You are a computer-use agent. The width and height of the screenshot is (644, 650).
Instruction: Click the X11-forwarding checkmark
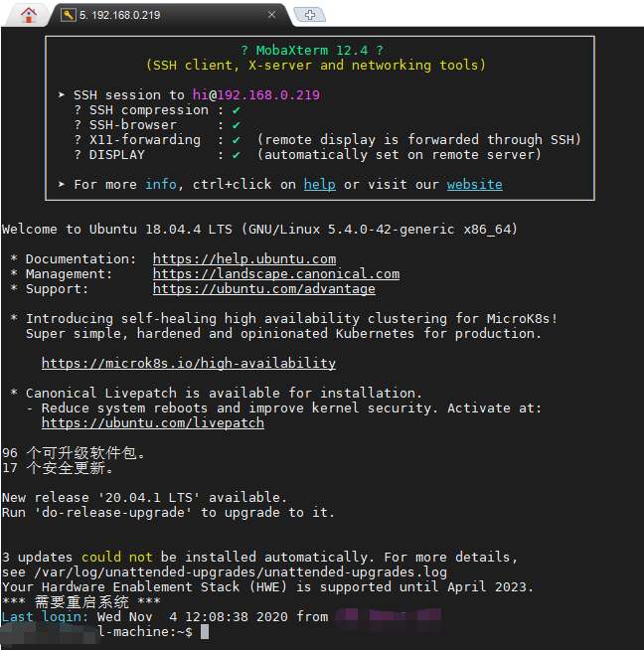[237, 140]
